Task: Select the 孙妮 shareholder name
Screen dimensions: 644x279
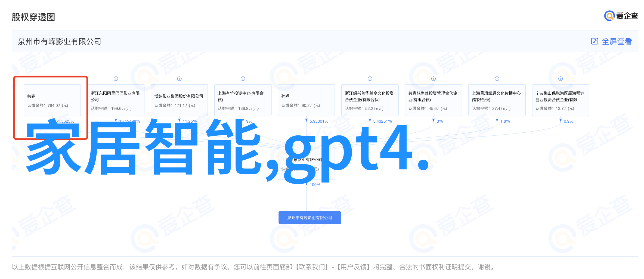Action: coord(285,96)
